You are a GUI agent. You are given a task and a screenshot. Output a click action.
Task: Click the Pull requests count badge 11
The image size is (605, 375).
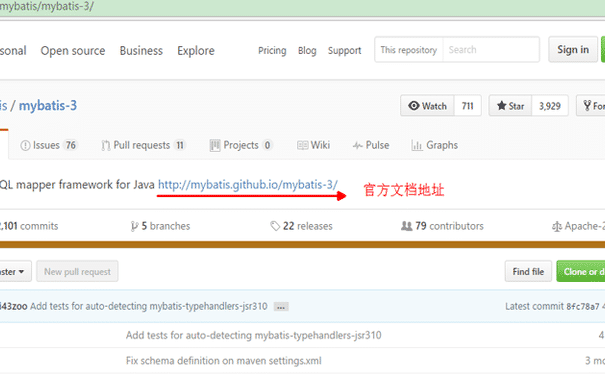point(180,145)
